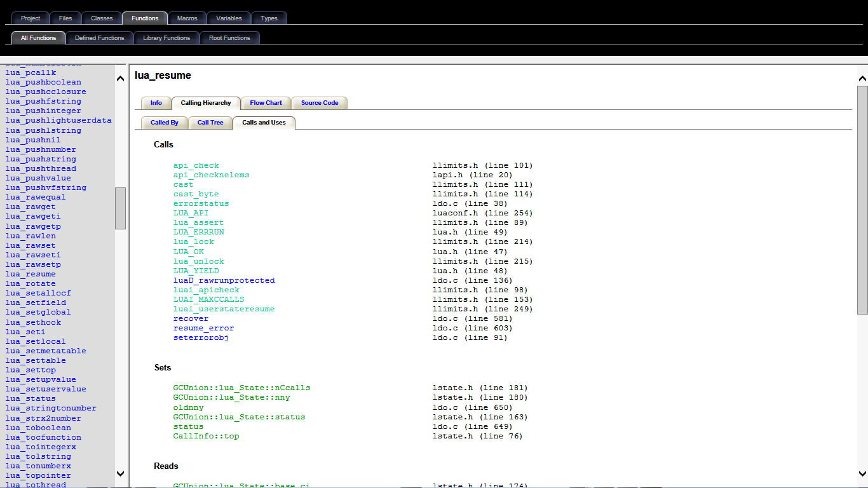868x488 pixels.
Task: Show Root Functions tab
Action: coord(229,38)
